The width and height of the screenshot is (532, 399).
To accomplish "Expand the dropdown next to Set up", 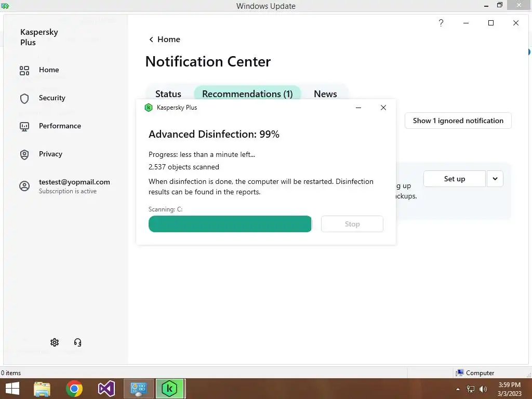I will (x=495, y=179).
